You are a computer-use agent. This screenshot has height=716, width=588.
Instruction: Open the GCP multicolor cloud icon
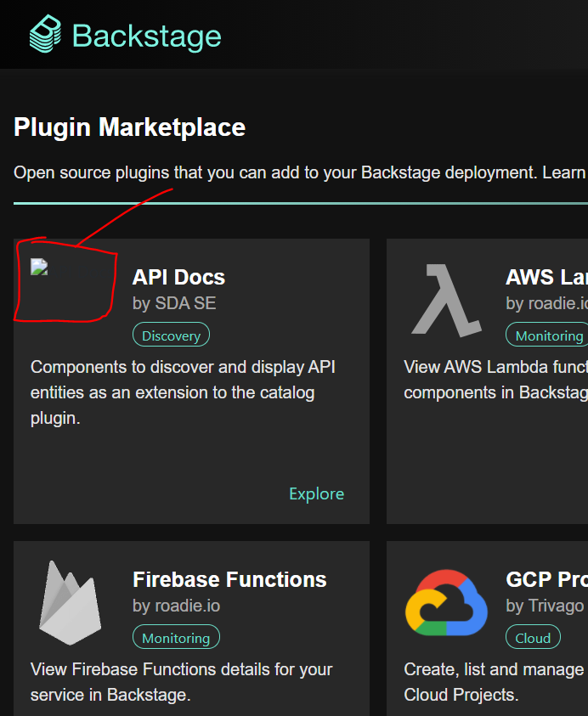pyautogui.click(x=445, y=601)
